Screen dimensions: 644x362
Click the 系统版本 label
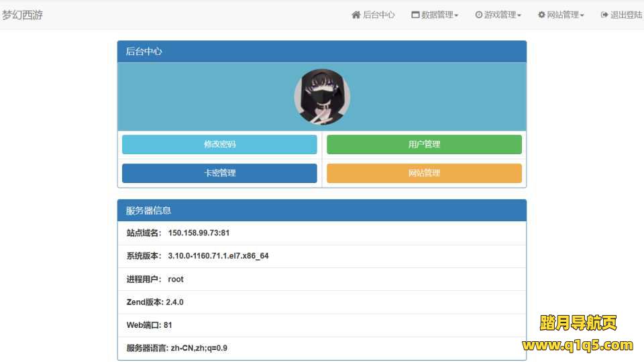tap(144, 256)
